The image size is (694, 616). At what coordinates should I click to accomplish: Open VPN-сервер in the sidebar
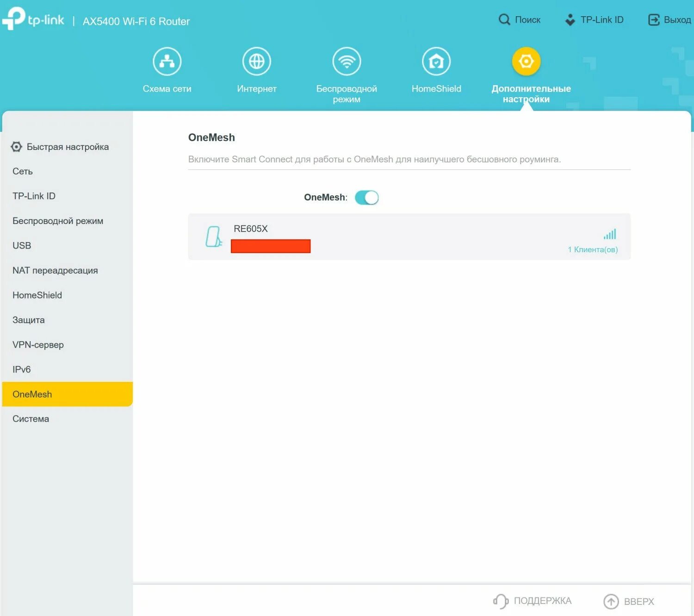click(68, 345)
